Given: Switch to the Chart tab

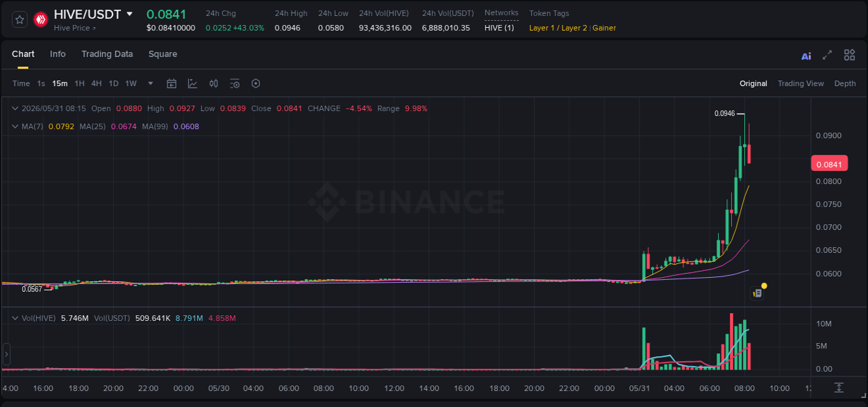Looking at the screenshot, I should 23,54.
